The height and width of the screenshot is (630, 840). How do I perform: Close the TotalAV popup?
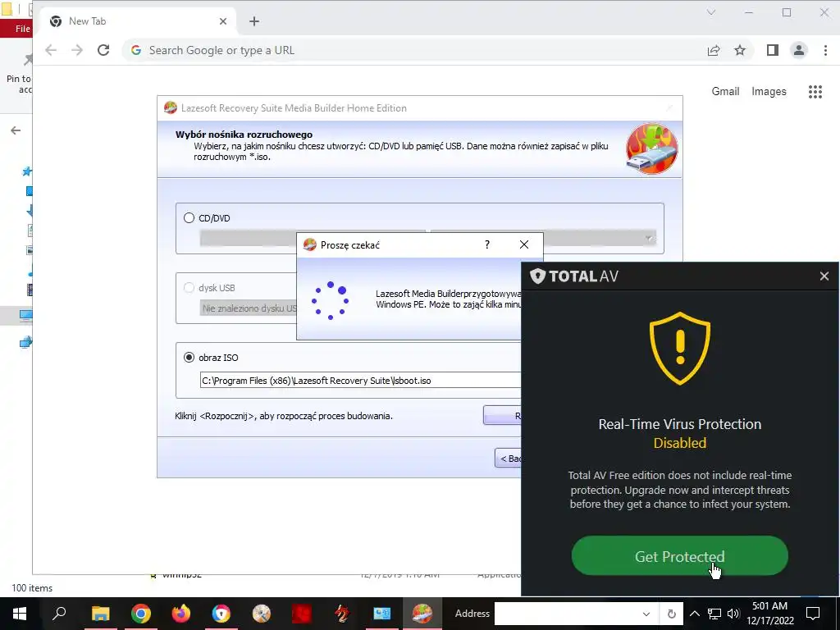pos(824,276)
